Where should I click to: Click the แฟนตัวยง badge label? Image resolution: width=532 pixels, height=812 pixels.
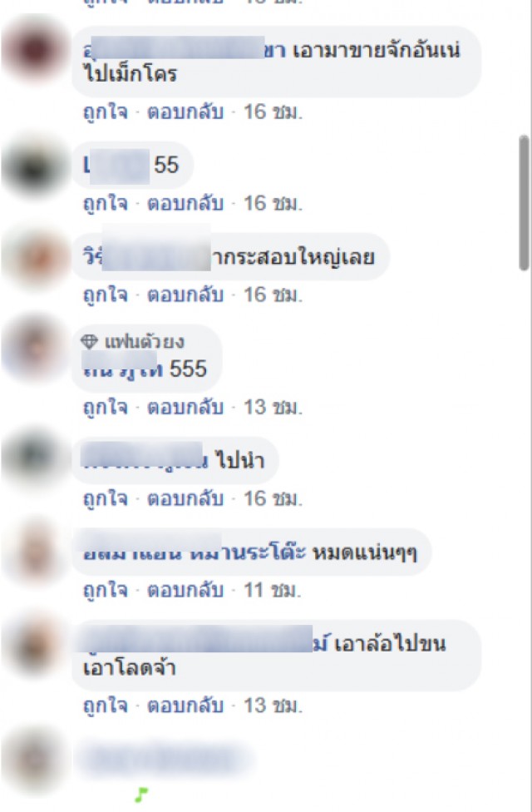point(145,342)
